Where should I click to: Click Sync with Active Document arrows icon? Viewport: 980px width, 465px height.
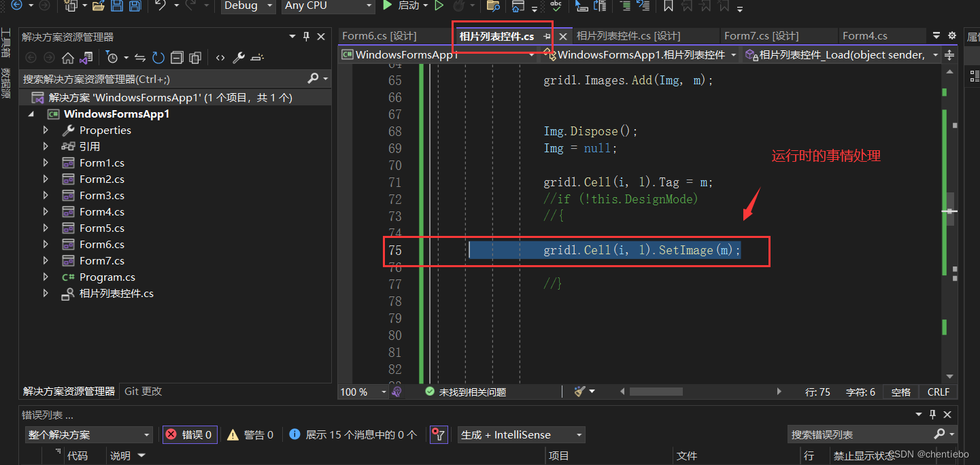[140, 58]
